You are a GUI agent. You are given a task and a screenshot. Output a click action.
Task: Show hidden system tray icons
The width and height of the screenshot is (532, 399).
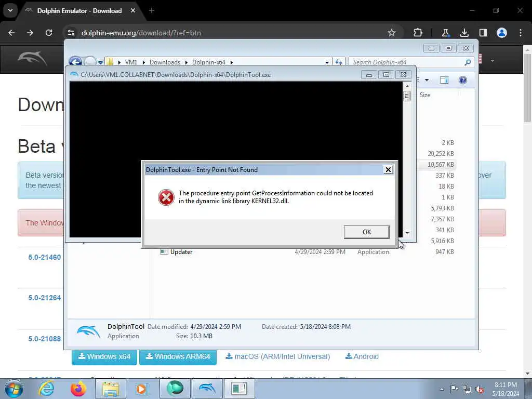pos(442,389)
